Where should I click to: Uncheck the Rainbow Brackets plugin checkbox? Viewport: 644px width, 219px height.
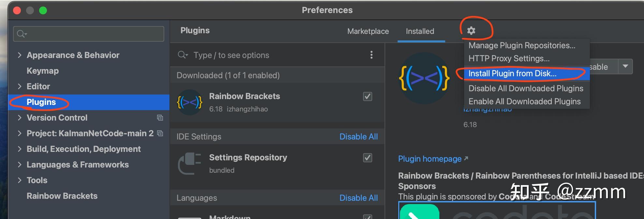click(x=367, y=96)
